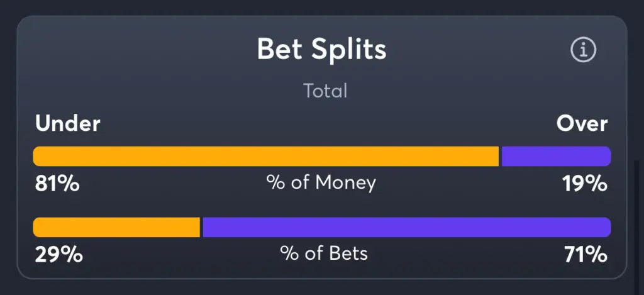Click the rounded right end of money bar

(606, 156)
